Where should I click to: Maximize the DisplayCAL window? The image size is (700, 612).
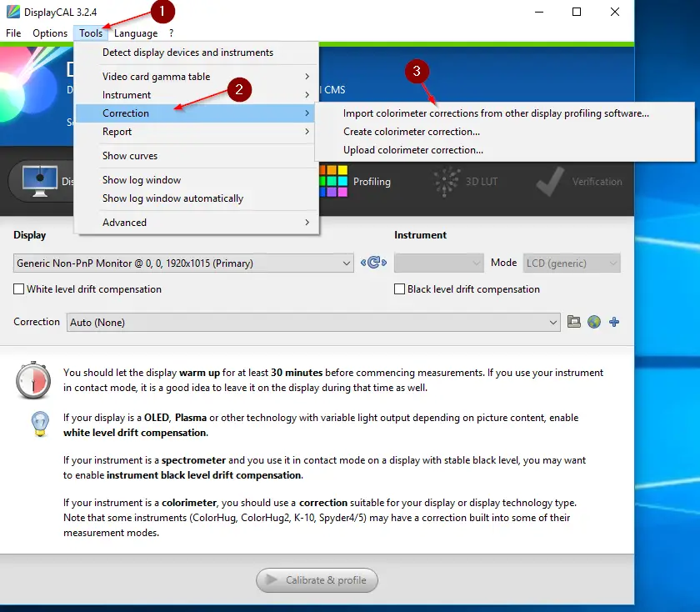click(x=577, y=12)
